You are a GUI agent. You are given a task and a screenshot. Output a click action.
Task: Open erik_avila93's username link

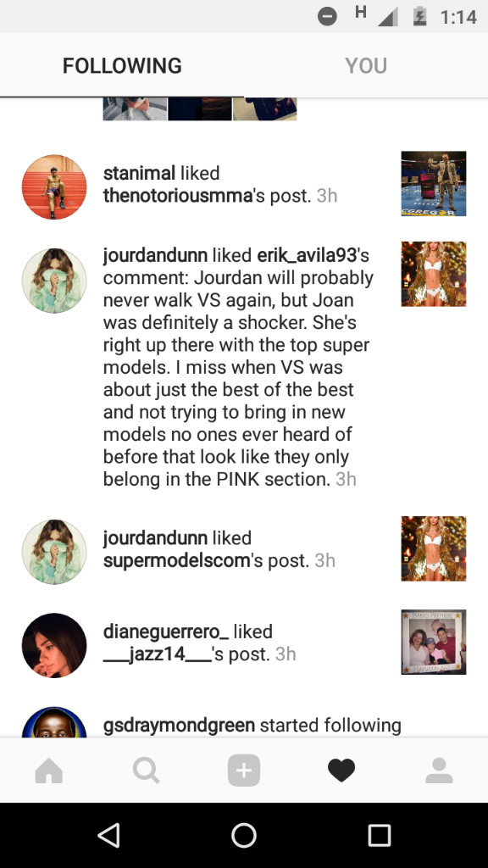pyautogui.click(x=307, y=255)
